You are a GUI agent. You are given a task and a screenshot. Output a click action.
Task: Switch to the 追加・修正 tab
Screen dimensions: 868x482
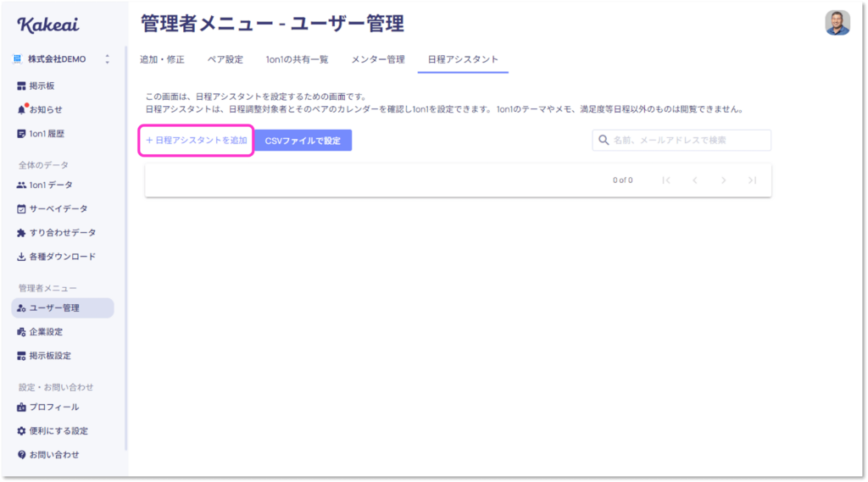pos(162,59)
